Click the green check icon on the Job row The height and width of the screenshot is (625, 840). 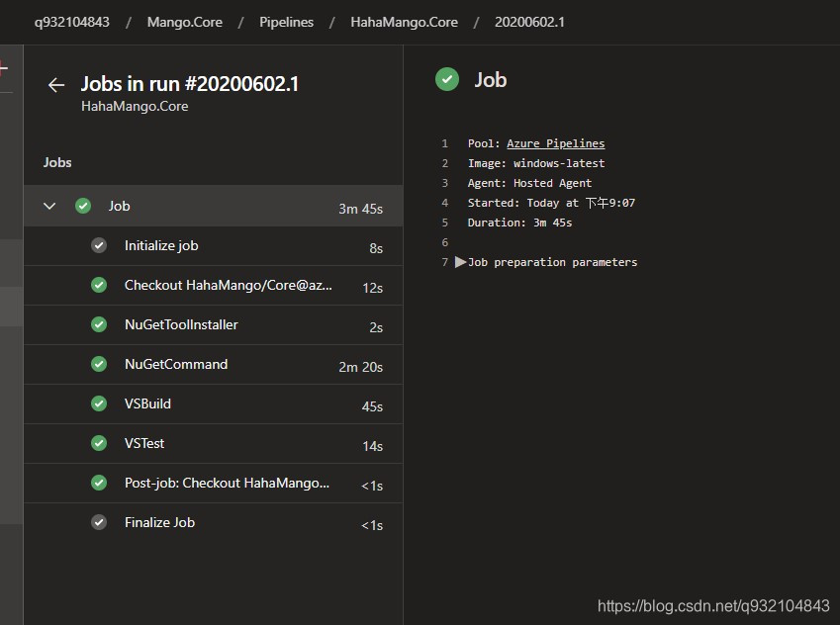point(83,206)
